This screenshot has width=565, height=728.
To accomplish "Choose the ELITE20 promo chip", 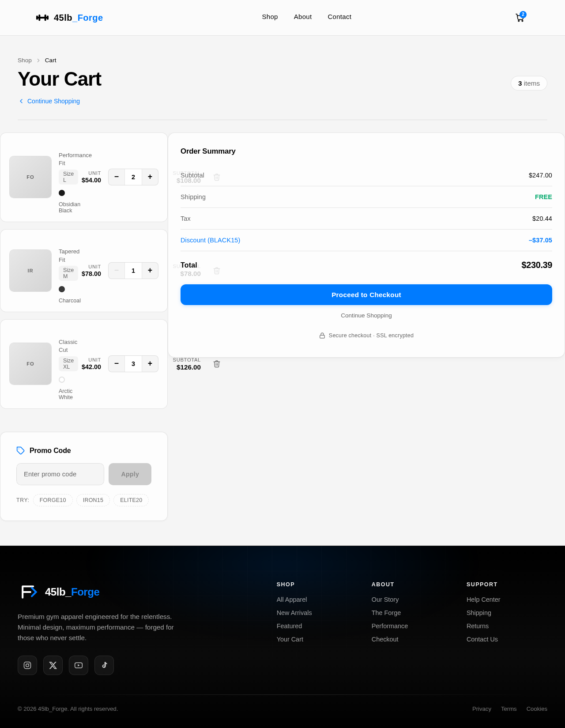I will 131,500.
